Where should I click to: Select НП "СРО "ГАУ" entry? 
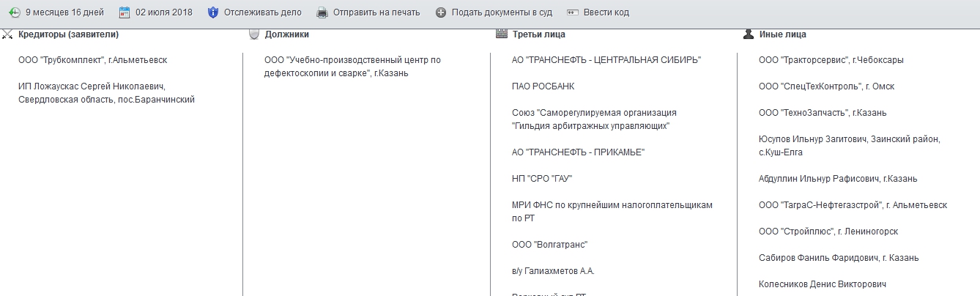point(541,179)
